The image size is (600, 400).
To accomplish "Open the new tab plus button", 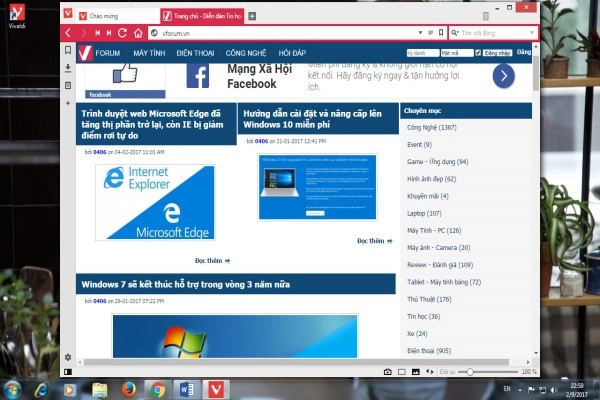I will (252, 16).
